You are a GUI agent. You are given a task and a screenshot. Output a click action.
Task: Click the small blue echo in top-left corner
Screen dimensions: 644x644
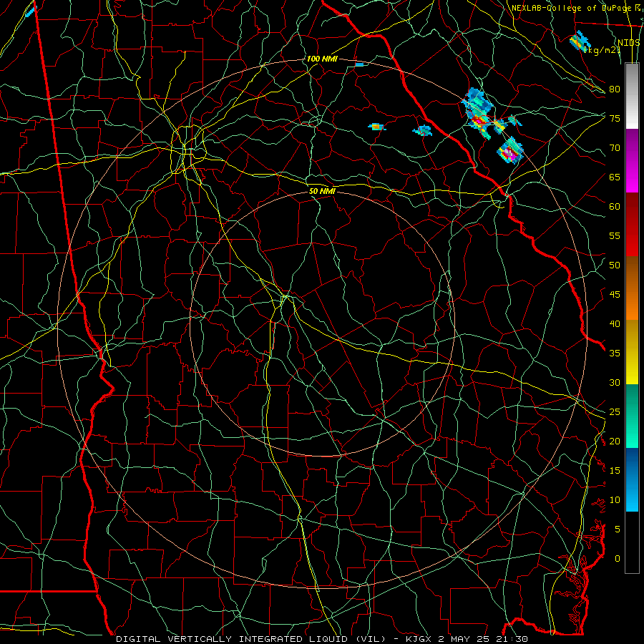tap(31, 11)
